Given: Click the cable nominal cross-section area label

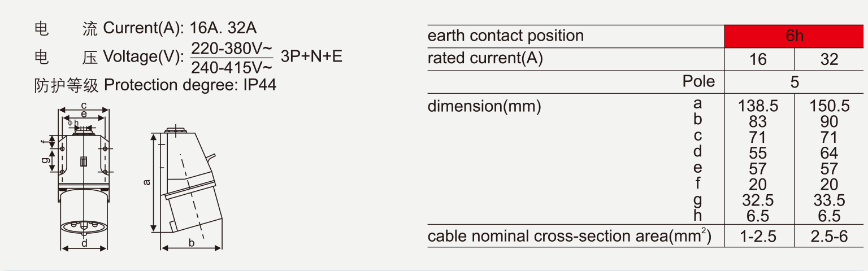Looking at the screenshot, I should pyautogui.click(x=569, y=236).
